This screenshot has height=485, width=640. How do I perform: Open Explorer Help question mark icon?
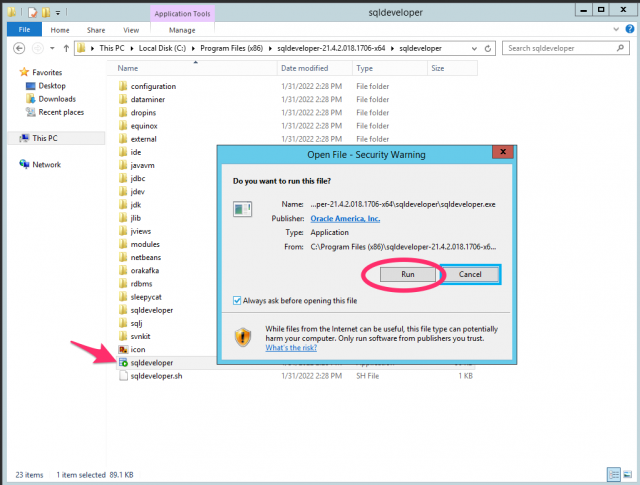pyautogui.click(x=630, y=29)
